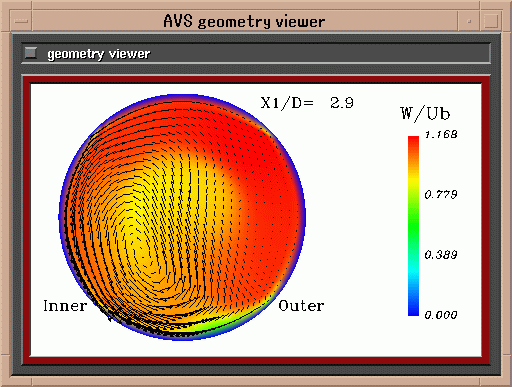Click the 1.168 legend maximum value
512x387 pixels.
tap(441, 134)
